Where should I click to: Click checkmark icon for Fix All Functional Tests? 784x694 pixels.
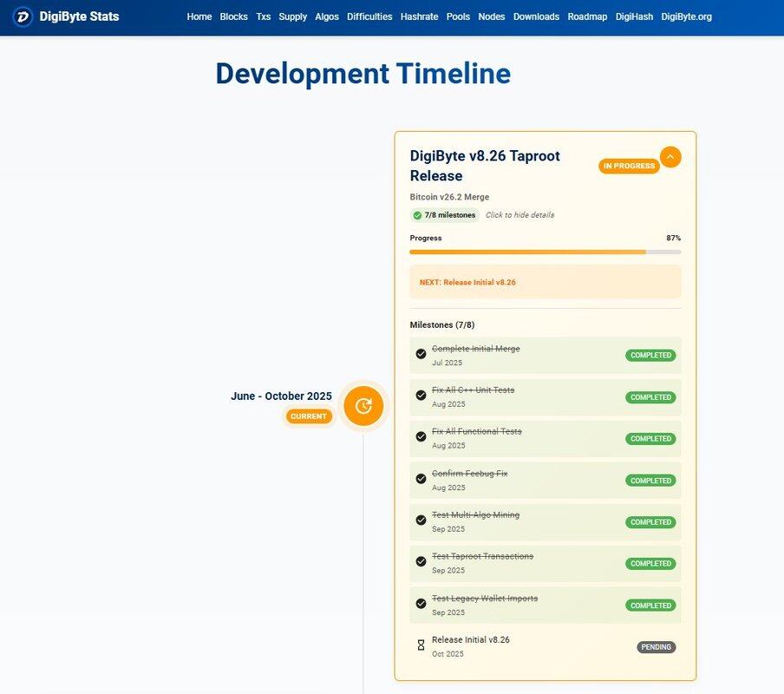point(421,437)
